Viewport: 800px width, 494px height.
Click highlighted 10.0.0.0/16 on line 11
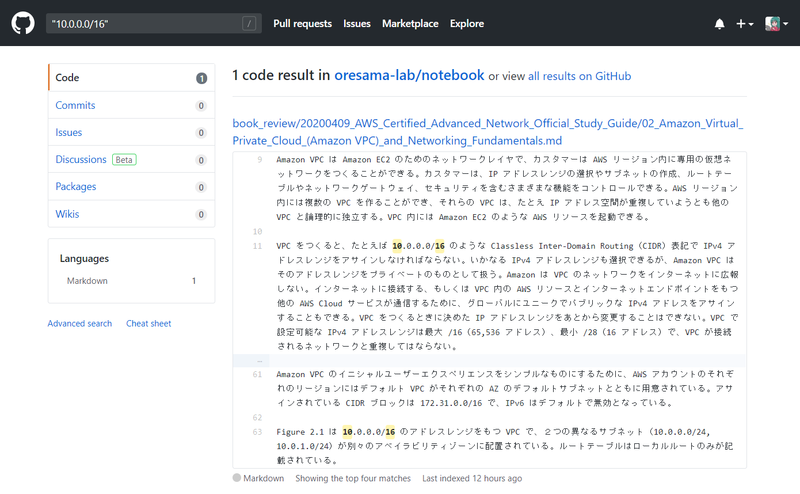pos(418,246)
